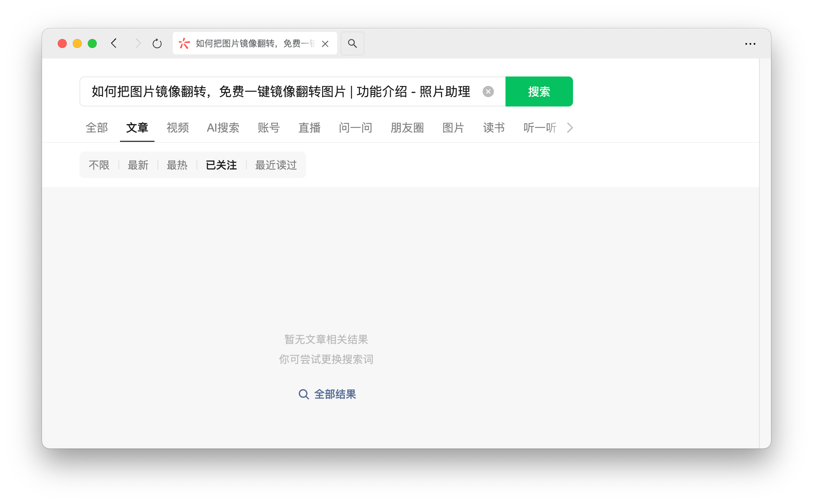
Task: Select the 最热 filter option
Action: [177, 165]
